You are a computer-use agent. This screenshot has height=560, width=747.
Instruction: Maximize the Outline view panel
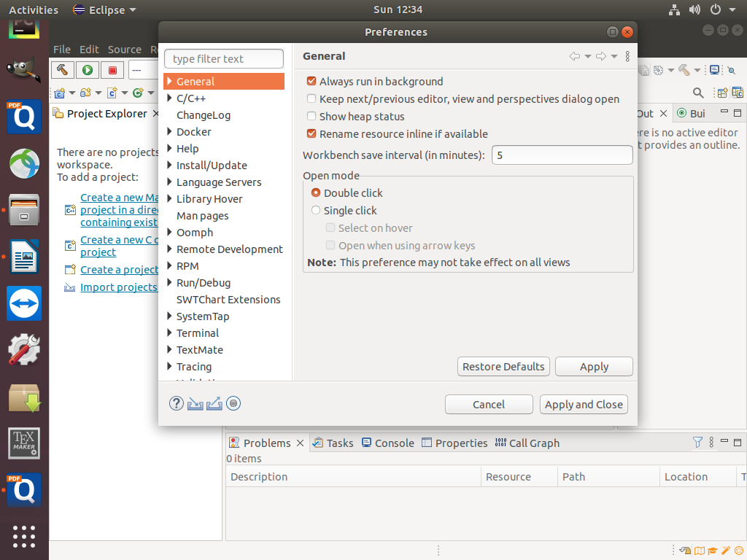738,113
